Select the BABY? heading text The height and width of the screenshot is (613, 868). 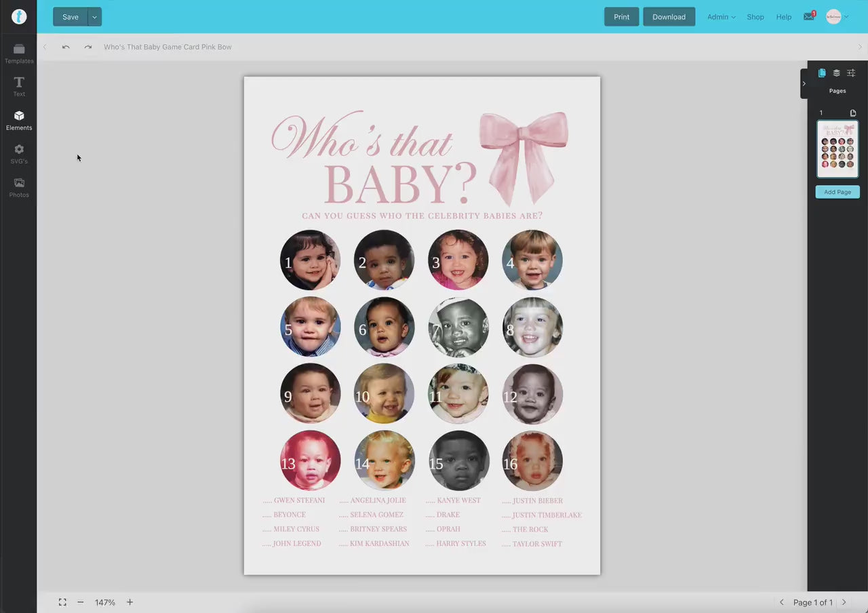pos(400,184)
